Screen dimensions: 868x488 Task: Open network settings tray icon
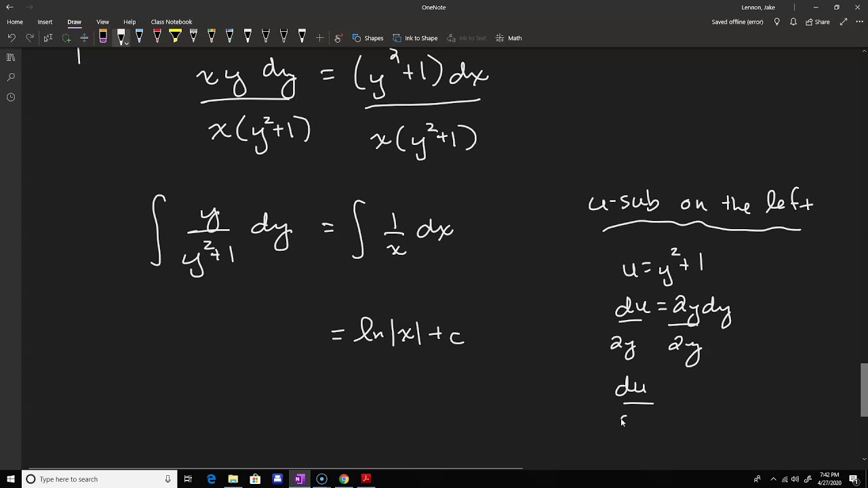point(785,479)
